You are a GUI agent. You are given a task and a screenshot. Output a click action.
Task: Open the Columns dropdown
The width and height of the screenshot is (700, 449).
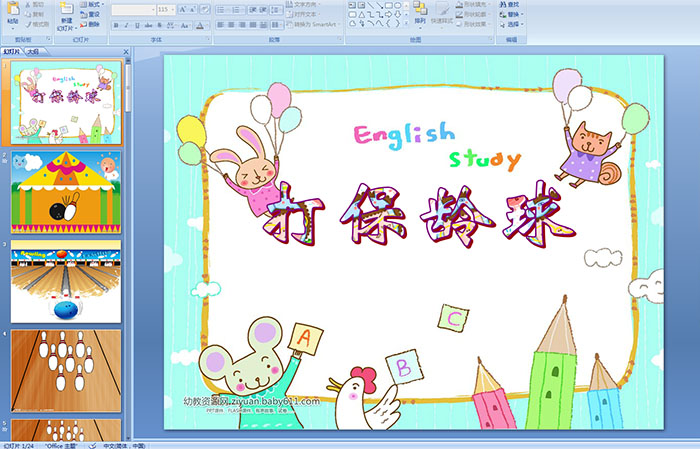[277, 25]
